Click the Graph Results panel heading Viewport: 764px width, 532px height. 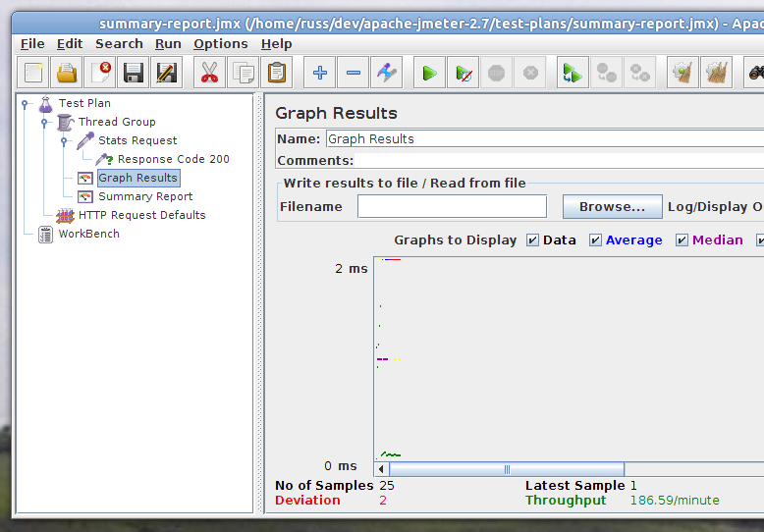[x=336, y=114]
